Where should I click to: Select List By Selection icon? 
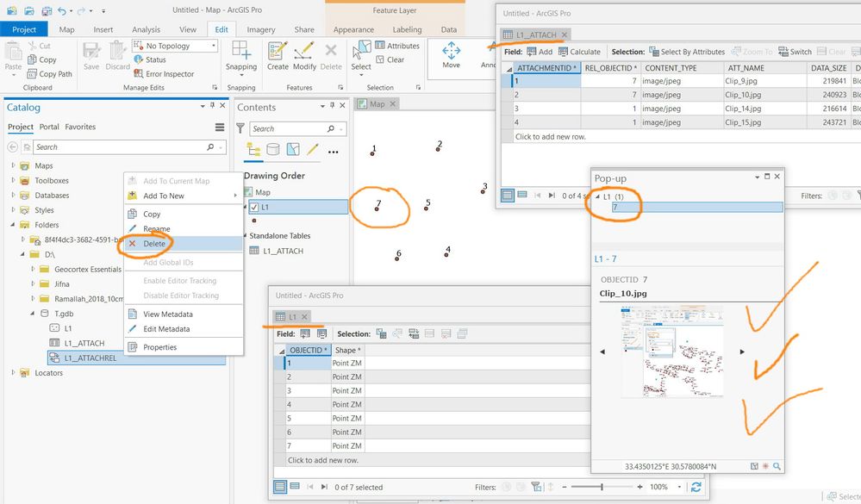click(293, 149)
